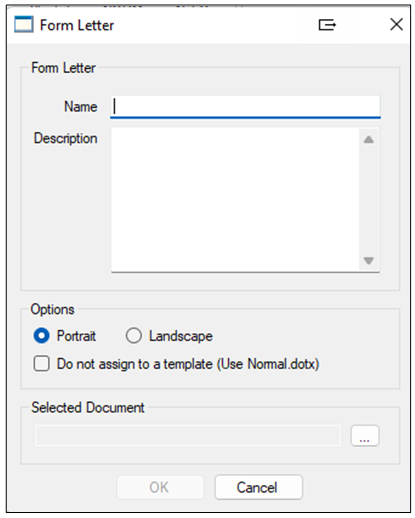Click the Description field label
The height and width of the screenshot is (518, 415).
[66, 138]
